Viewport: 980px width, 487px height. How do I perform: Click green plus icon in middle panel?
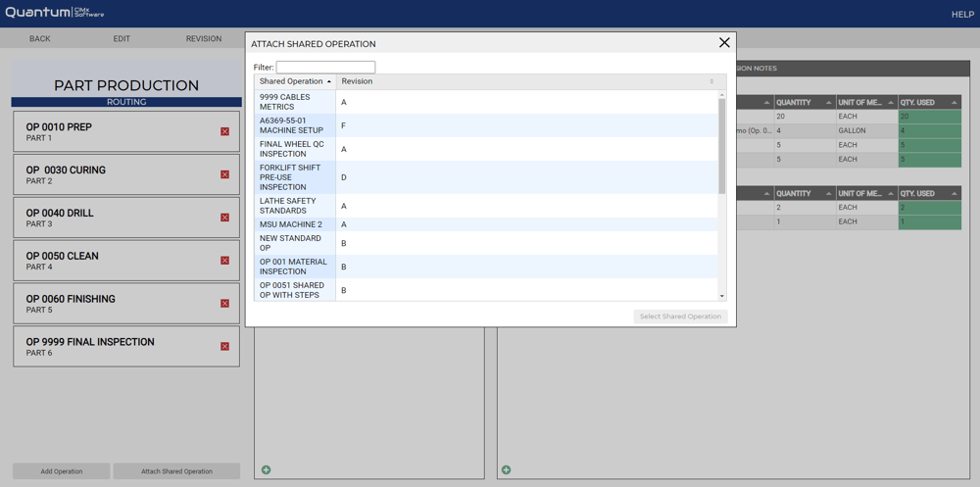tap(266, 470)
